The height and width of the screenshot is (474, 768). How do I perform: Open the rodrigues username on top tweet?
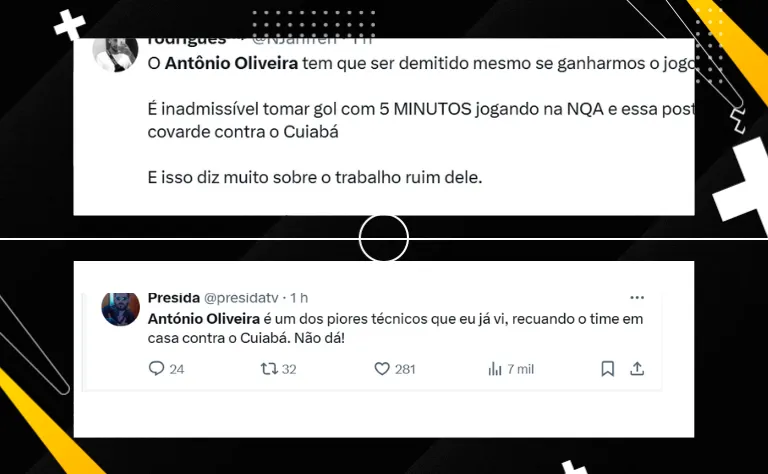187,41
